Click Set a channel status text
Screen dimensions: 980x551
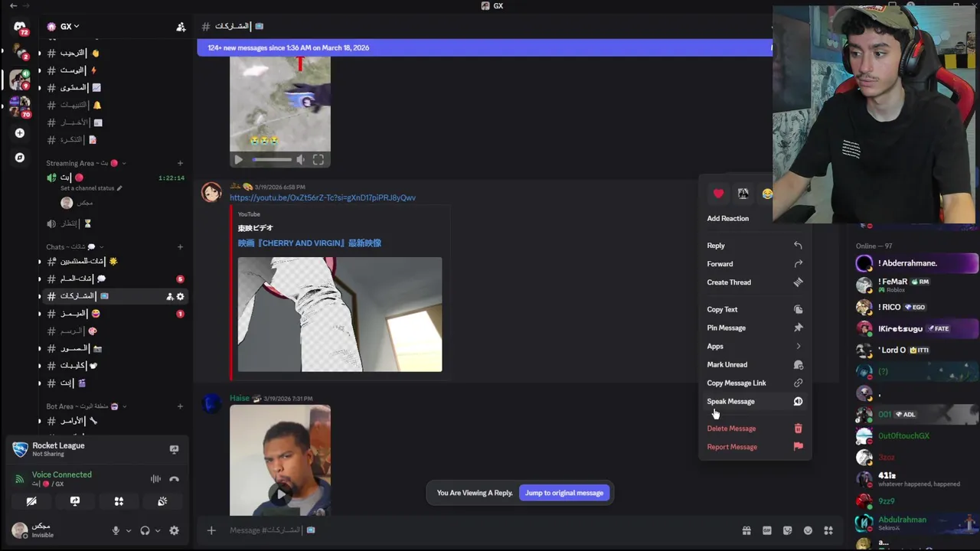(87, 188)
